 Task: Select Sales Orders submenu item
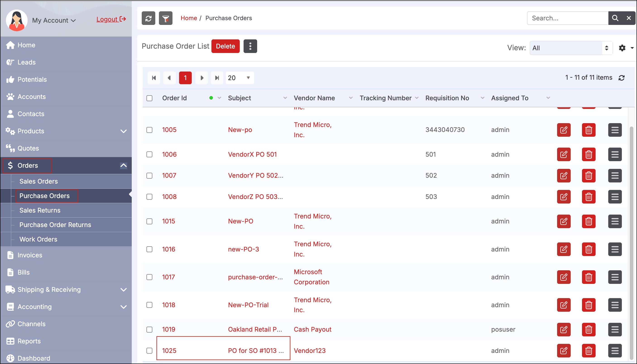[38, 181]
